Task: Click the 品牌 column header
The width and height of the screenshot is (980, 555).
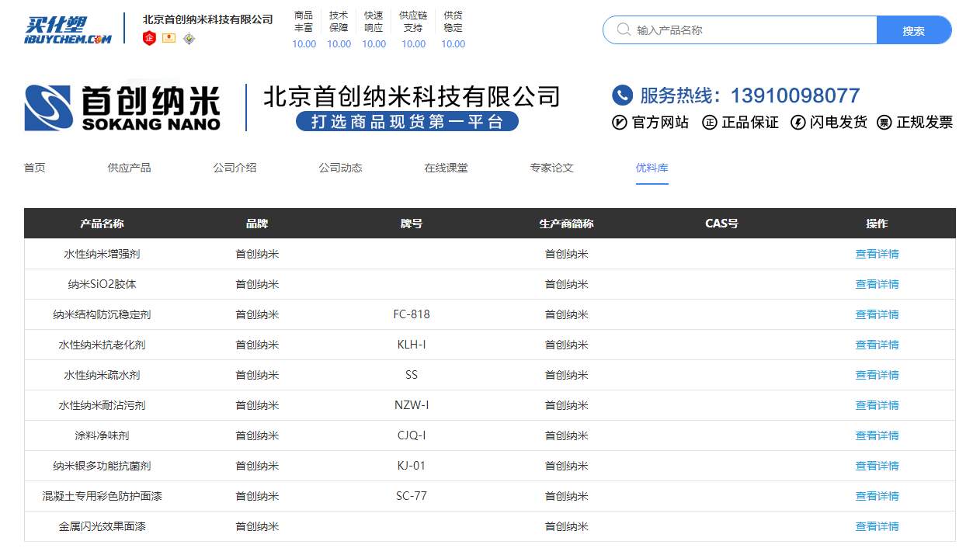Action: click(x=257, y=224)
